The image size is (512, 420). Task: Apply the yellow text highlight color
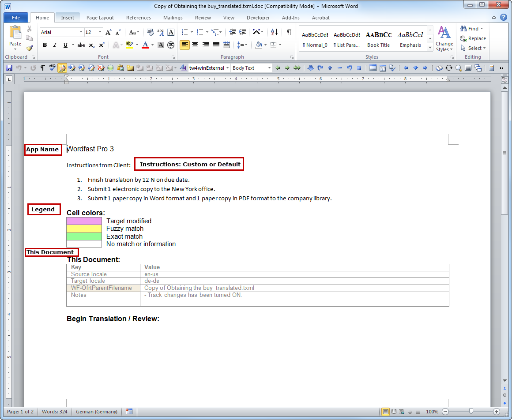(x=130, y=45)
